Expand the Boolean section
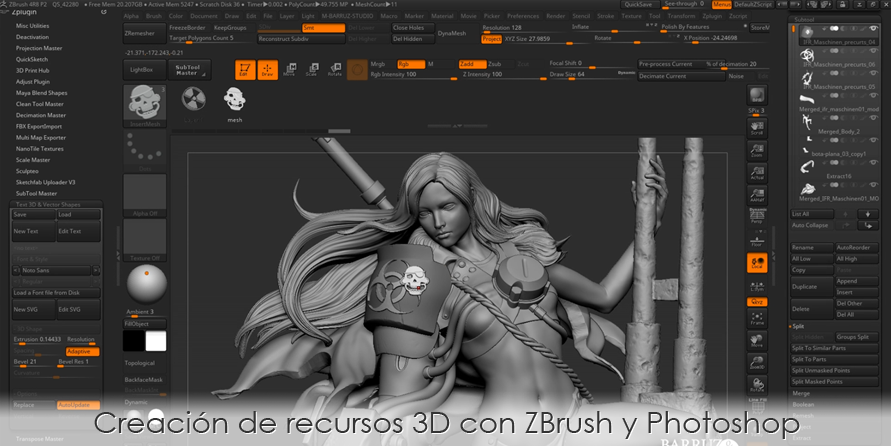Screen dimensions: 891x446 pyautogui.click(x=803, y=405)
